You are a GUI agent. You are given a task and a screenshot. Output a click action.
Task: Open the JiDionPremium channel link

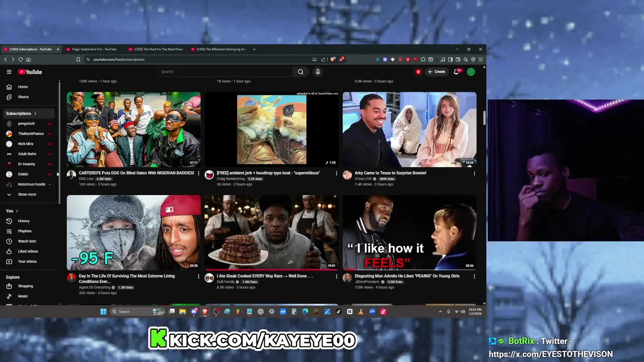pyautogui.click(x=367, y=282)
